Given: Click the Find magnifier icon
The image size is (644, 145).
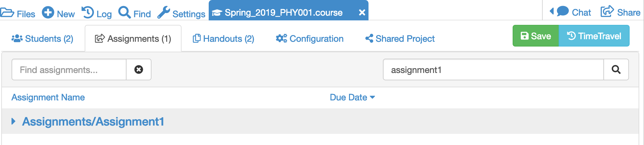Looking at the screenshot, I should pyautogui.click(x=124, y=13).
